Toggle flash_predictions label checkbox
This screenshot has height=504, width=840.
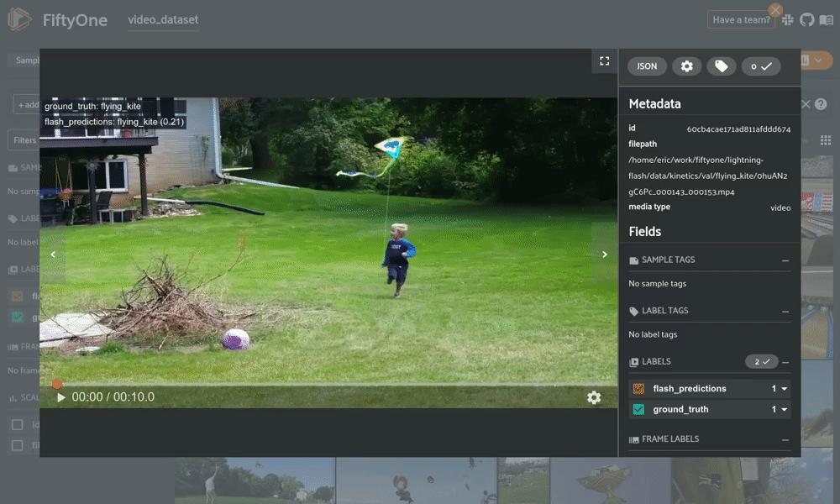click(638, 389)
